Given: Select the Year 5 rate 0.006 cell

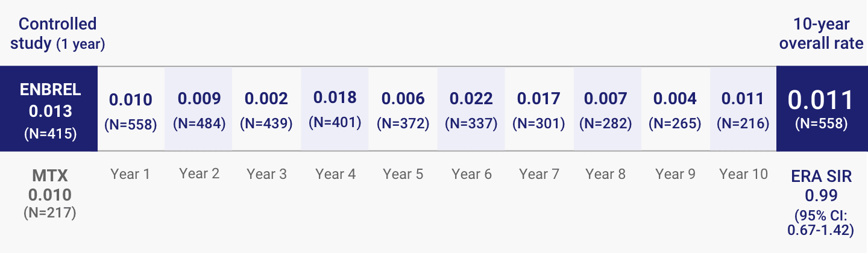Looking at the screenshot, I should pyautogui.click(x=403, y=109).
